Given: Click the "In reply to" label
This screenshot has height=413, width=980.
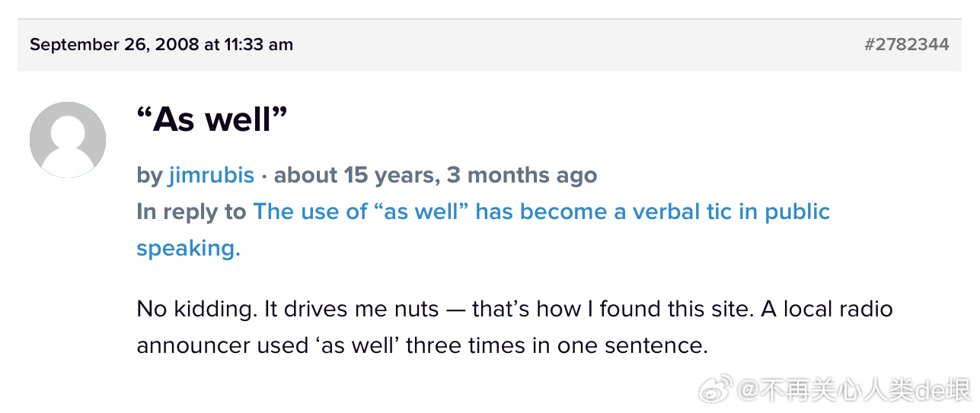Looking at the screenshot, I should click(x=191, y=211).
